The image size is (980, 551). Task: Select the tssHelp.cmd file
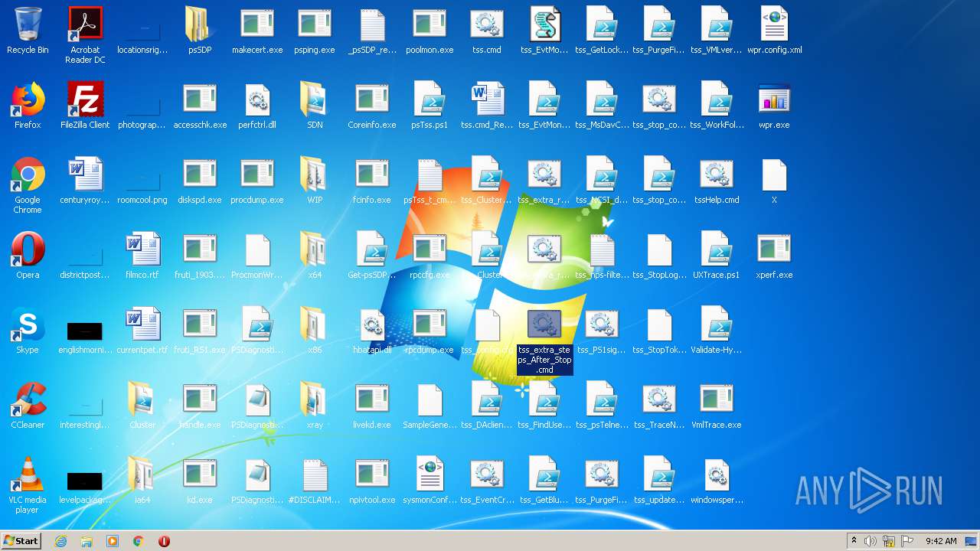pos(717,181)
